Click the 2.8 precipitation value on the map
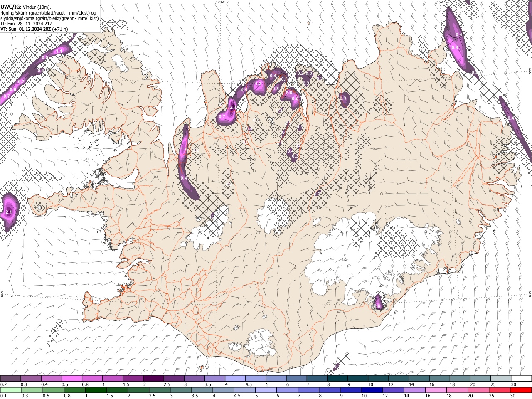Image resolution: width=532 pixels, height=399 pixels. (x=233, y=108)
